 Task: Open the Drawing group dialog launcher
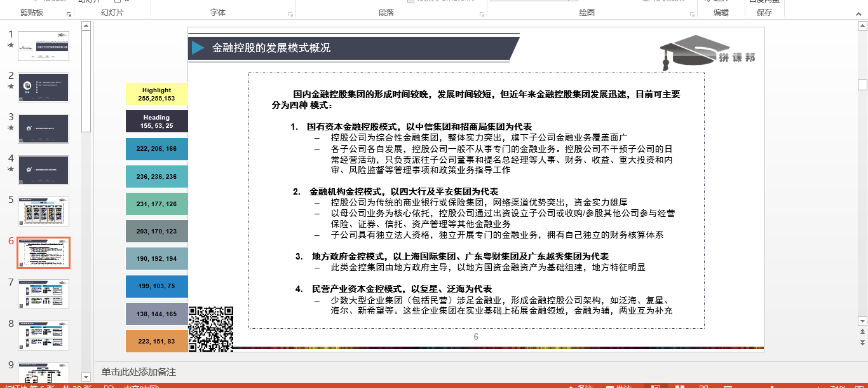click(x=692, y=13)
